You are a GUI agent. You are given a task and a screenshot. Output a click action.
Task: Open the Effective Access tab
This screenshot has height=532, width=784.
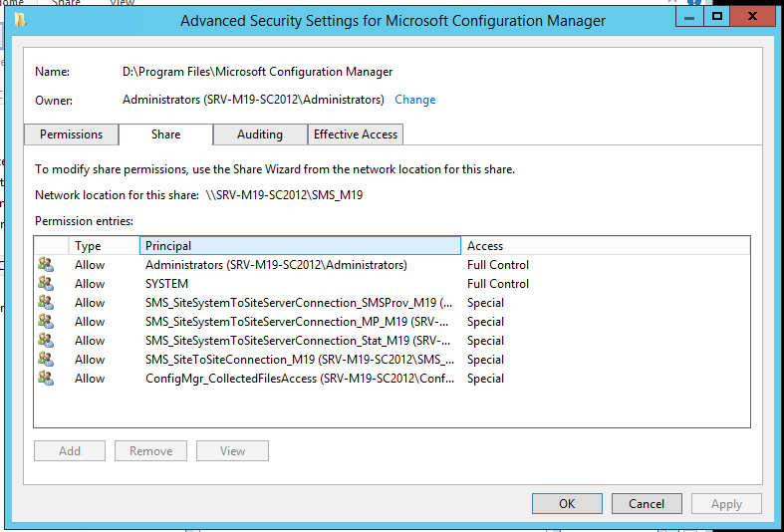356,134
